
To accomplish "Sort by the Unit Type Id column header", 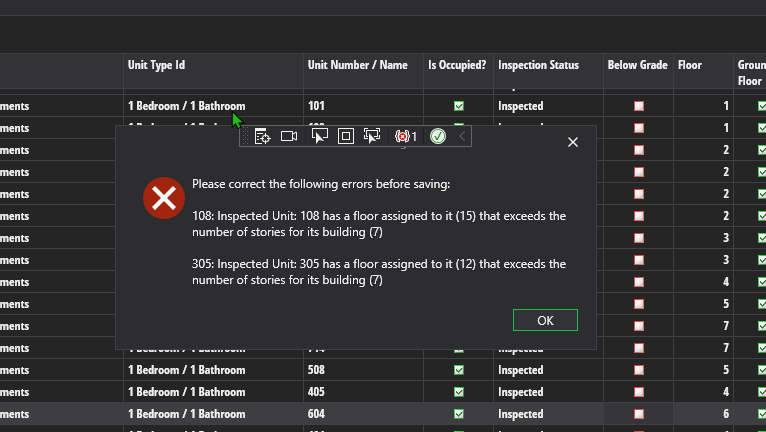I will coord(156,65).
